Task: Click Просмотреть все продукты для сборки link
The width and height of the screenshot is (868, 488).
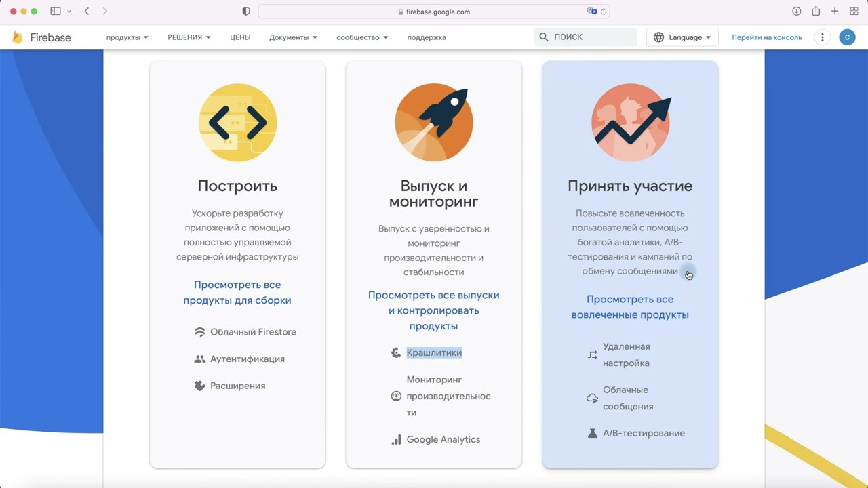Action: 237,292
